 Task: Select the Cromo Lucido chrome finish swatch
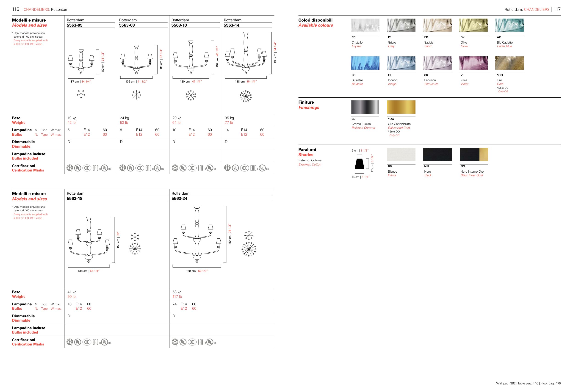point(365,107)
